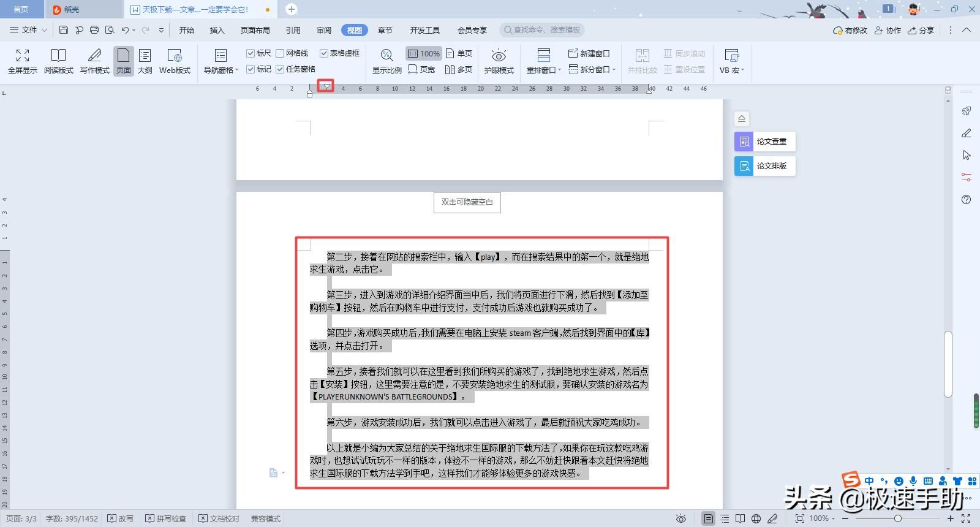
Task: Uncheck the 表格虚框 checkbox
Action: click(324, 53)
